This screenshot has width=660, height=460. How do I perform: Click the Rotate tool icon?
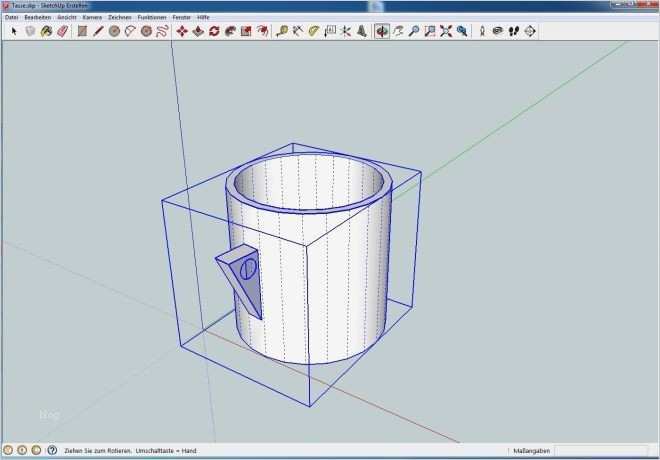[213, 31]
